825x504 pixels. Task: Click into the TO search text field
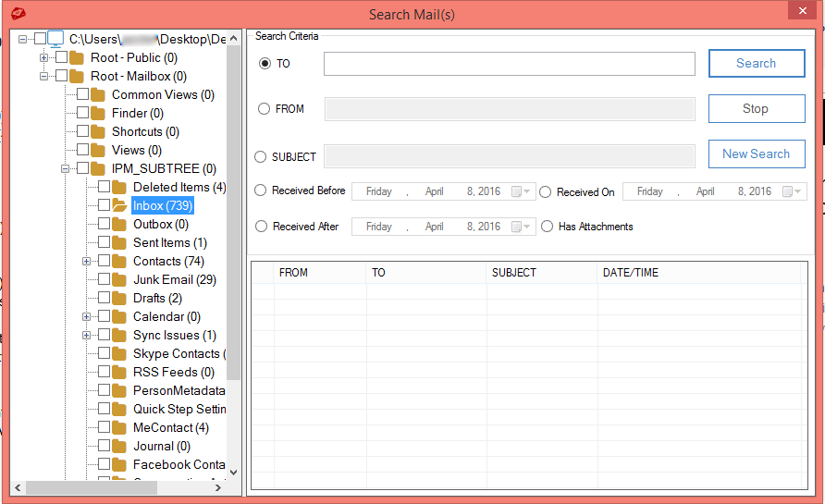[509, 64]
